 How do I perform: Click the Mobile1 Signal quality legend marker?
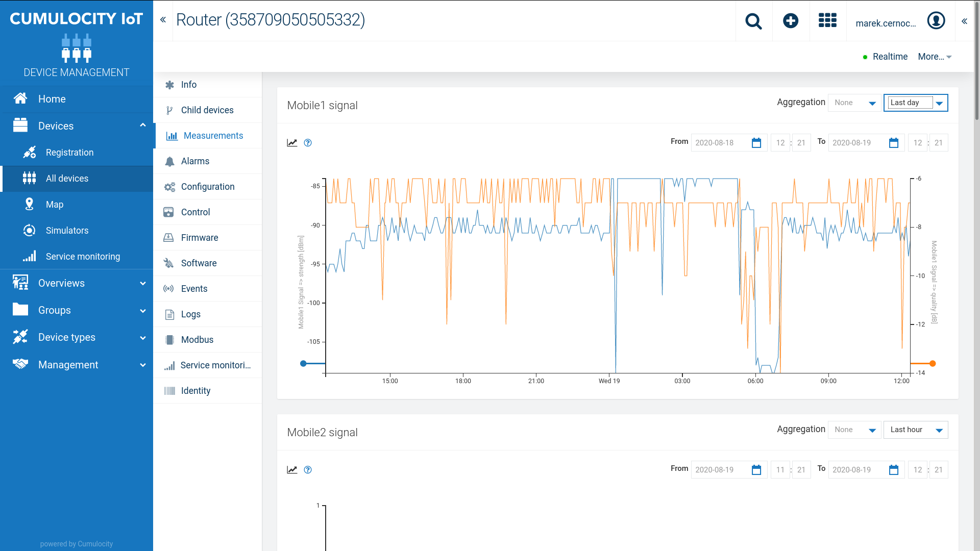click(933, 363)
